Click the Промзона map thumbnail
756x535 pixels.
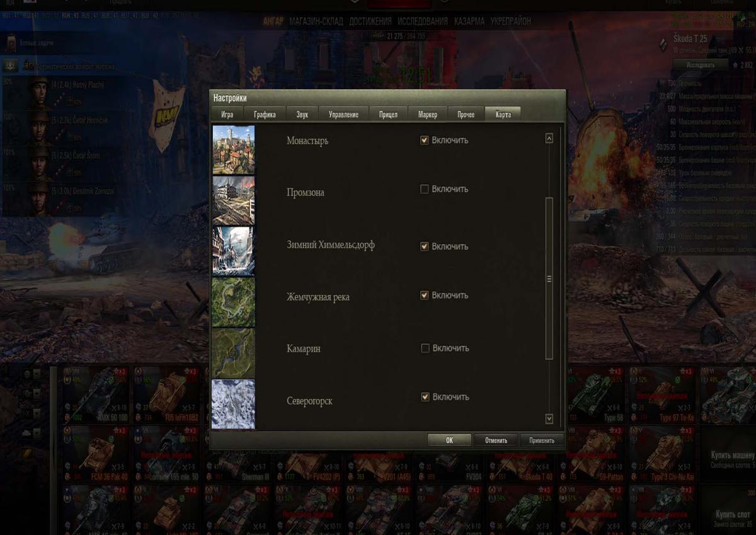(x=233, y=200)
